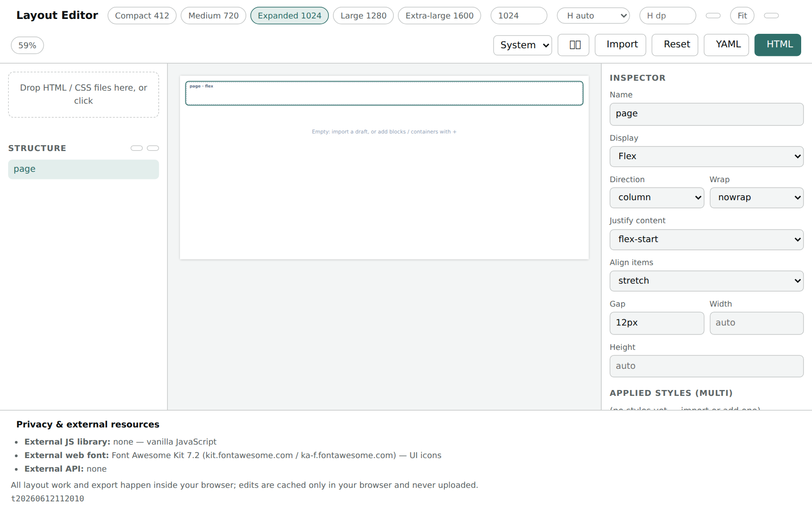This screenshot has width=812, height=514.
Task: Select the Compact 412 breakpoint
Action: [x=142, y=16]
